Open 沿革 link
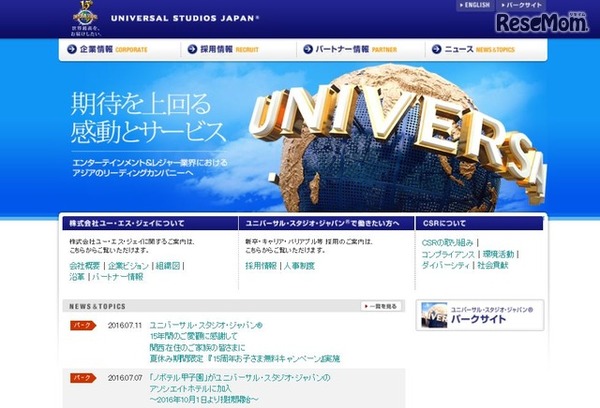The image size is (600, 408). (77, 277)
